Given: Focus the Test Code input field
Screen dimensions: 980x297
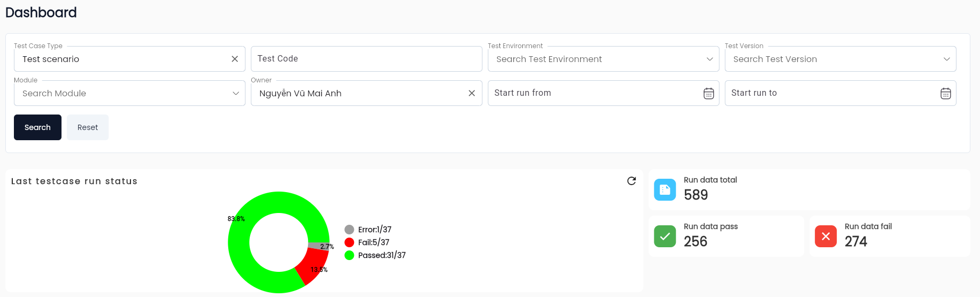Looking at the screenshot, I should (x=366, y=59).
